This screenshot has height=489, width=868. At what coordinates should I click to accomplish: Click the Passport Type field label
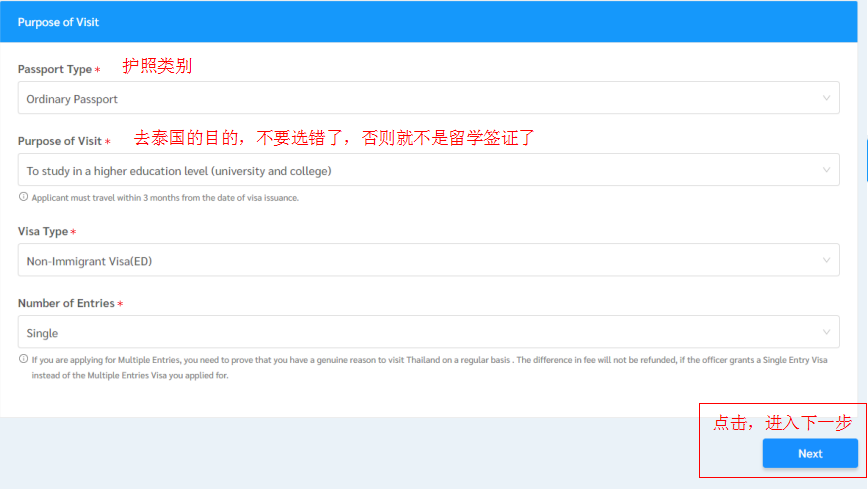[55, 69]
